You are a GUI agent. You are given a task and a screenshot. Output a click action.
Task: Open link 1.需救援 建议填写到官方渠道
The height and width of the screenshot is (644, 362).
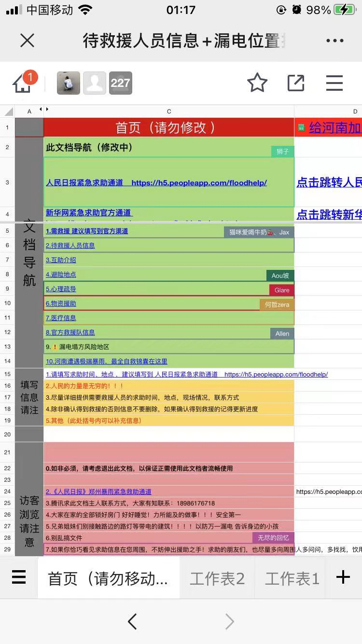[87, 231]
